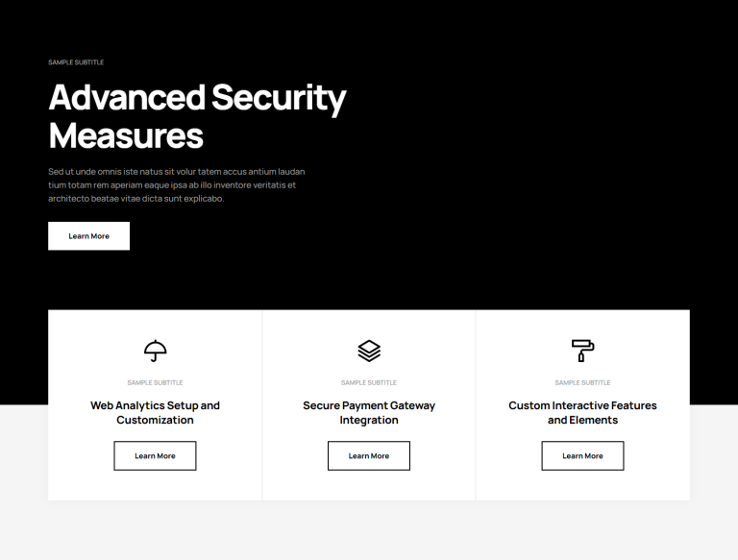Viewport: 738px width, 560px height.
Task: Click the Web Analytics Setup and Customization title
Action: coord(155,413)
